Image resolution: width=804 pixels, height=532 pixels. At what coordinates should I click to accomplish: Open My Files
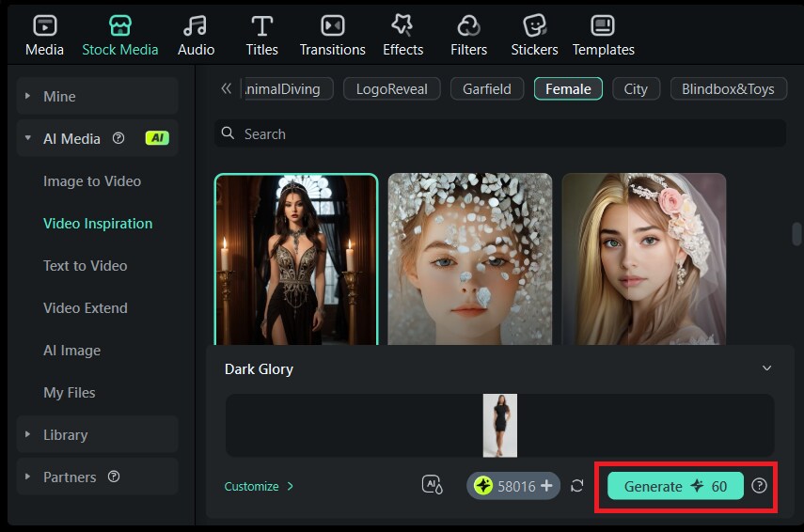pos(70,393)
